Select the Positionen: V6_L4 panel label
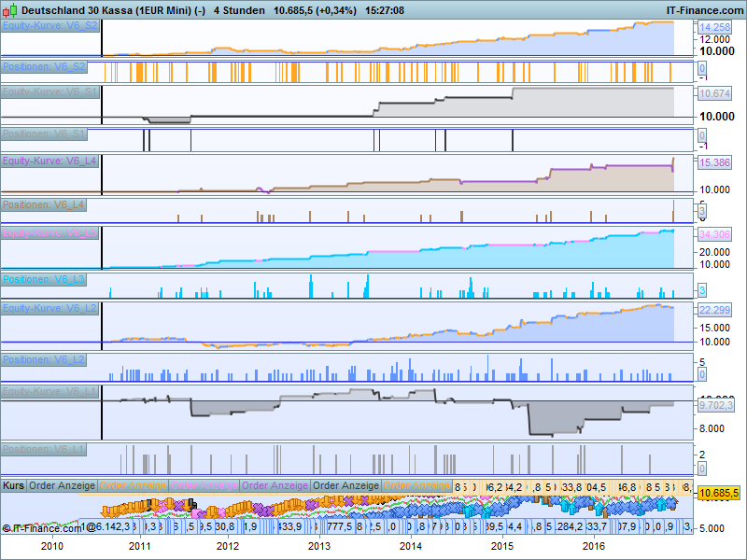The height and width of the screenshot is (560, 747). click(44, 204)
